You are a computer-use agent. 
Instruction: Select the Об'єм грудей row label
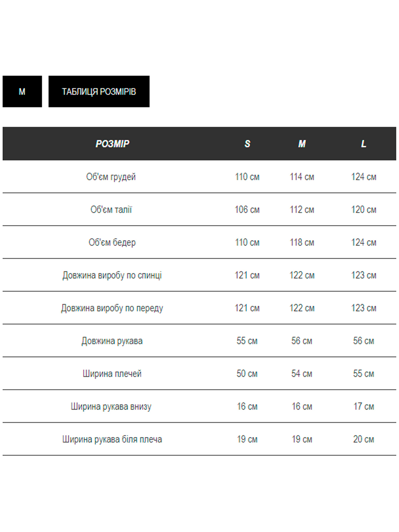point(111,177)
